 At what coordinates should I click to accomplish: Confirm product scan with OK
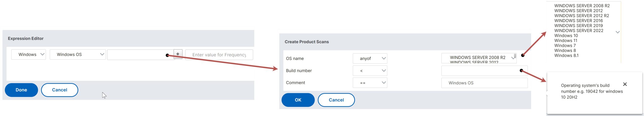tap(298, 100)
